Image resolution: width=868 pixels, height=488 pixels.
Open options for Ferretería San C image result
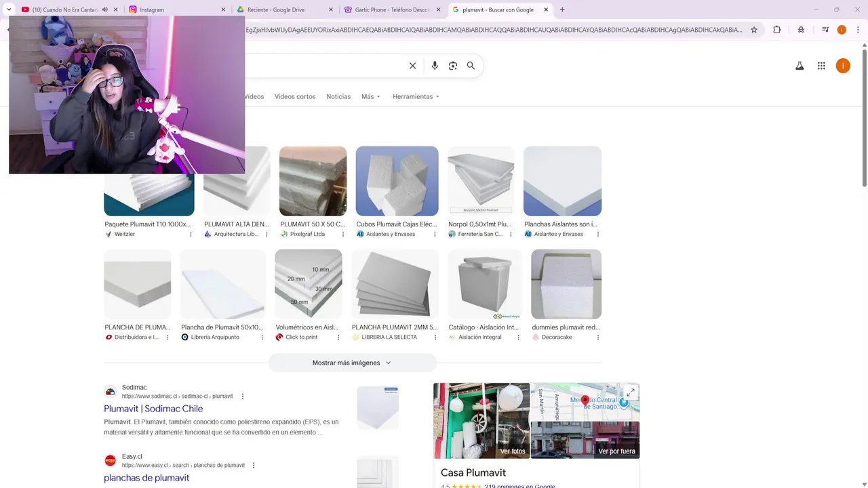[x=511, y=234]
